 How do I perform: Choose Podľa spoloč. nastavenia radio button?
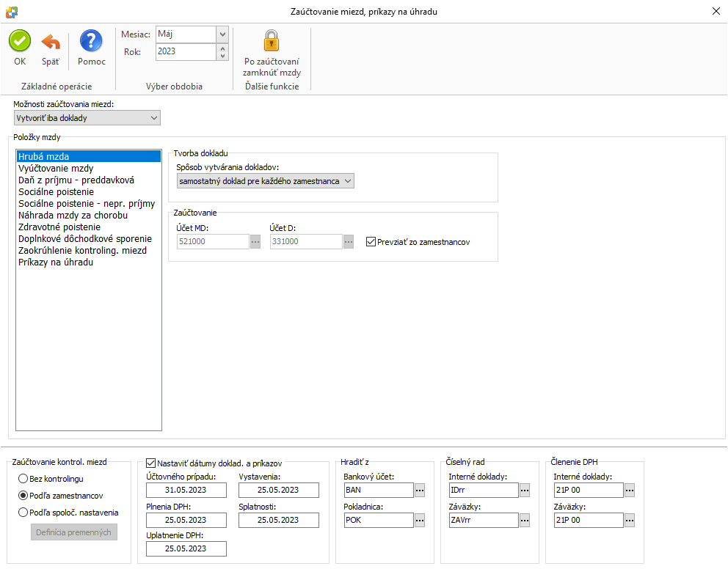(x=23, y=513)
